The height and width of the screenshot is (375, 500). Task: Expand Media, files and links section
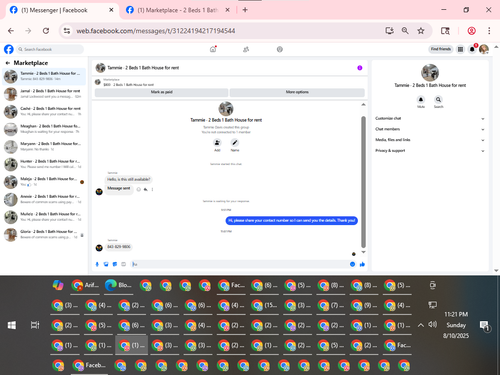pyautogui.click(x=430, y=140)
